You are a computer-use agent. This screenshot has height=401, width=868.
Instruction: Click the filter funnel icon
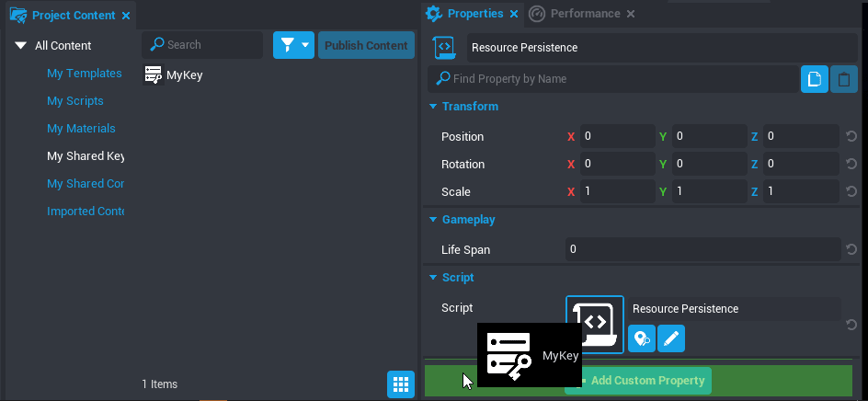coord(286,45)
